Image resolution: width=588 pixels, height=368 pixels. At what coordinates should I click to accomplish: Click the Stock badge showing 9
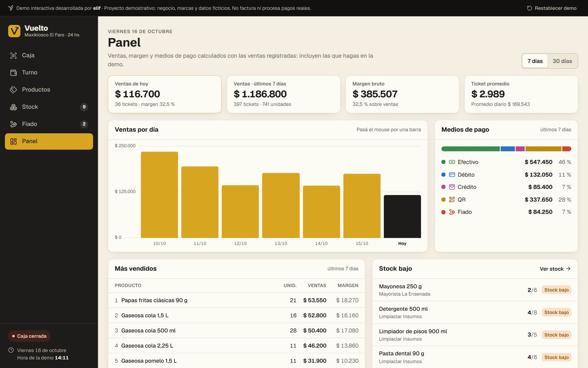point(84,107)
